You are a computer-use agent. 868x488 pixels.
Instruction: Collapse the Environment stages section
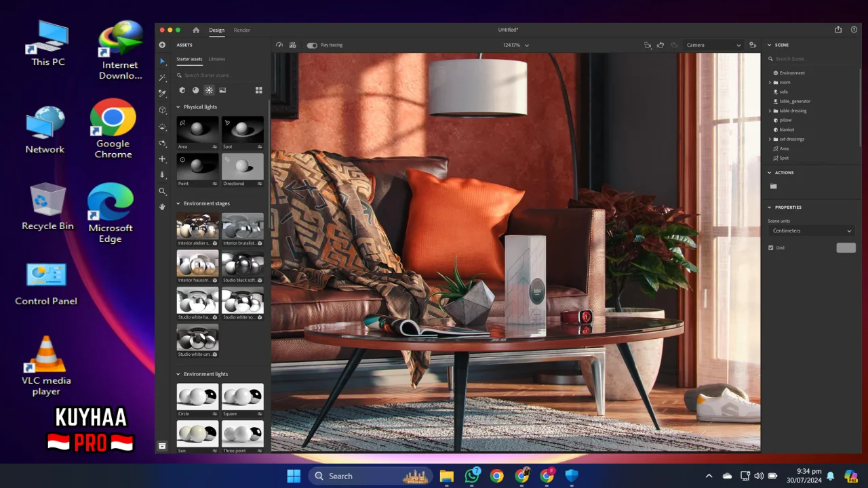coord(178,203)
